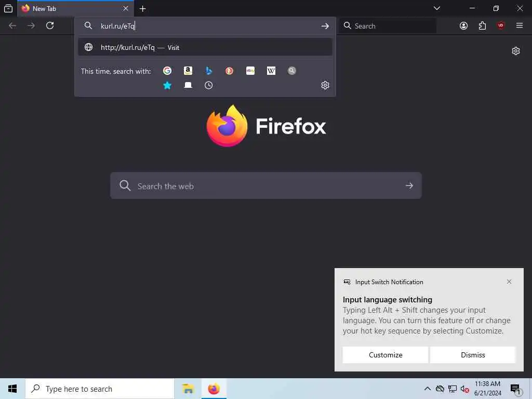Go back one page
The height and width of the screenshot is (399, 532).
click(12, 25)
